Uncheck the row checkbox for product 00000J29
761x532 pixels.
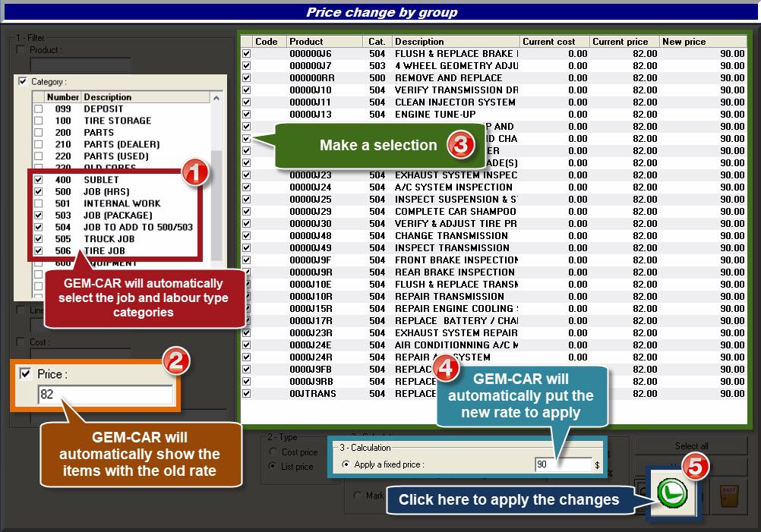coord(247,212)
